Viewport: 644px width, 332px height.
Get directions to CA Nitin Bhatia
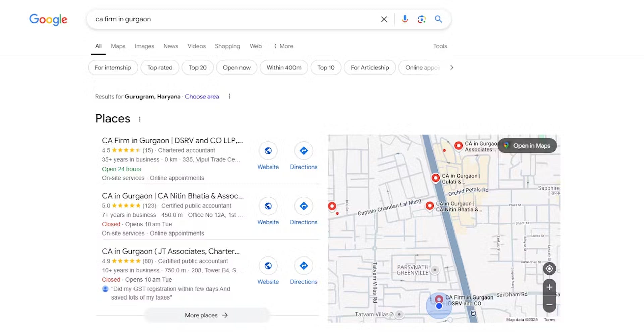[304, 206]
